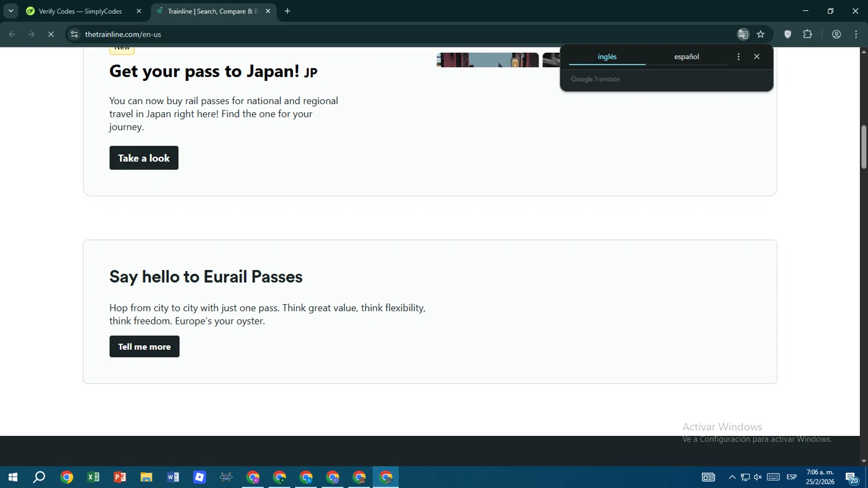Open network status tray icon
868x488 pixels.
[745, 477]
